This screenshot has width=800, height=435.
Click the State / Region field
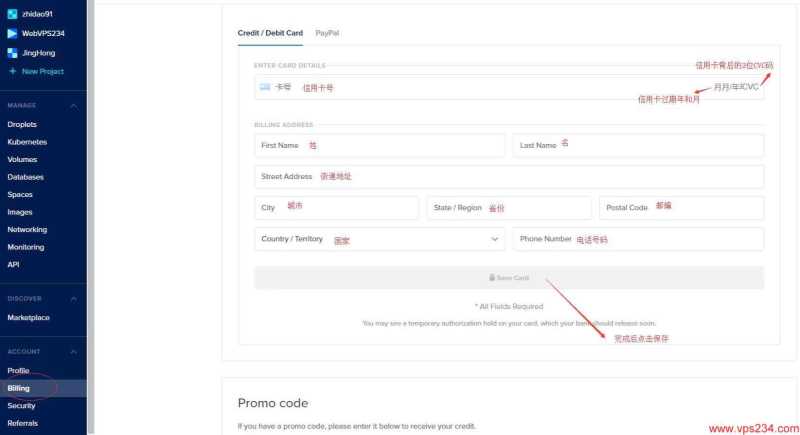click(509, 208)
